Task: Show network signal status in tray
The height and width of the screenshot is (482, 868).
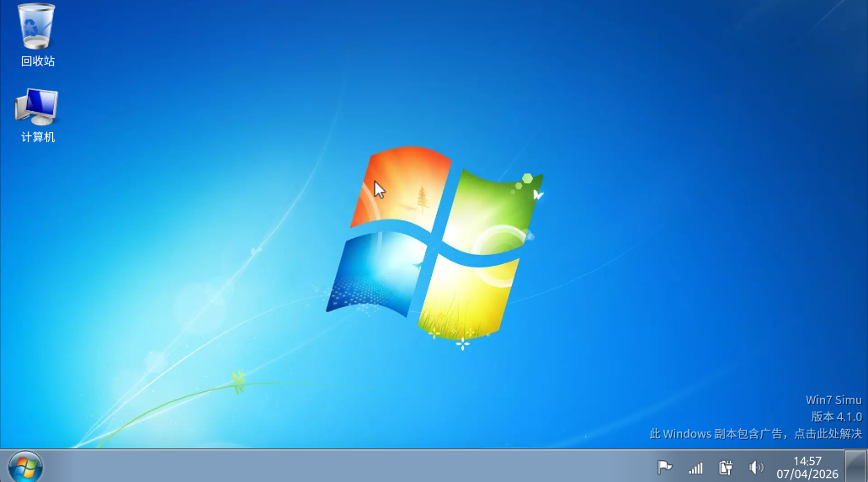Action: 695,467
